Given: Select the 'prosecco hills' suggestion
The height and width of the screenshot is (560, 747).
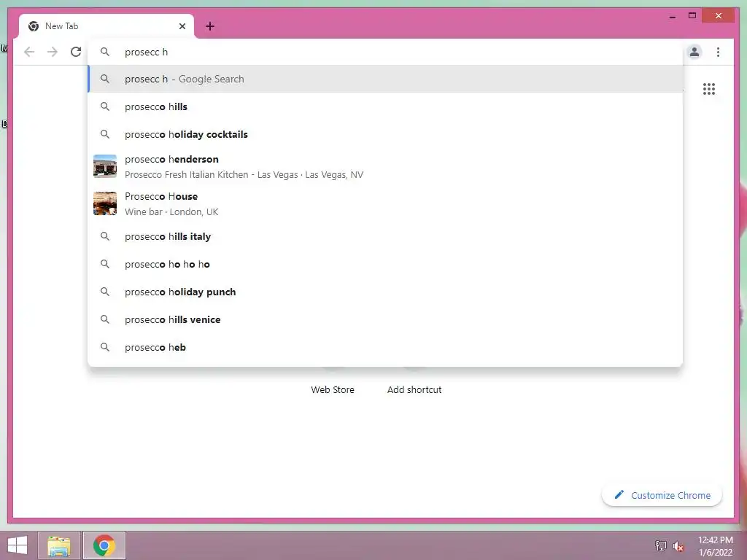Looking at the screenshot, I should pyautogui.click(x=385, y=106).
